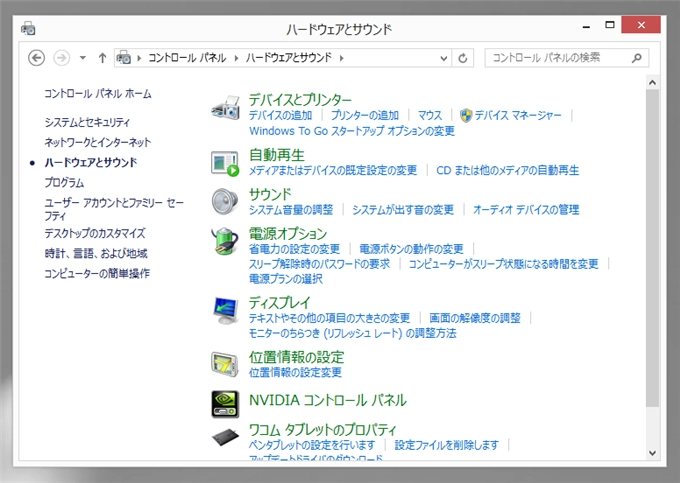Click システムが出す音の変更 link
680x483 pixels.
tap(403, 210)
